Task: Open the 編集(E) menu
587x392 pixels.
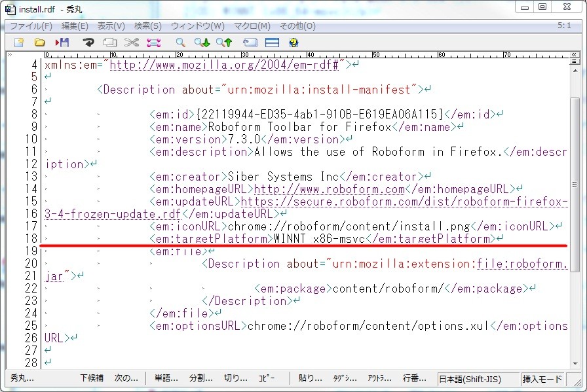Action: click(x=75, y=26)
